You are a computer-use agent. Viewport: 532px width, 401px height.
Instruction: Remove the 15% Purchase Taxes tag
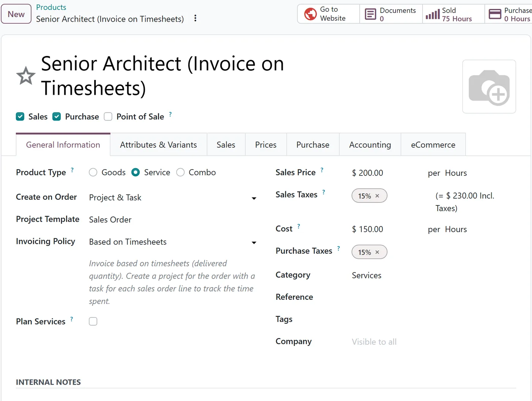coord(377,252)
